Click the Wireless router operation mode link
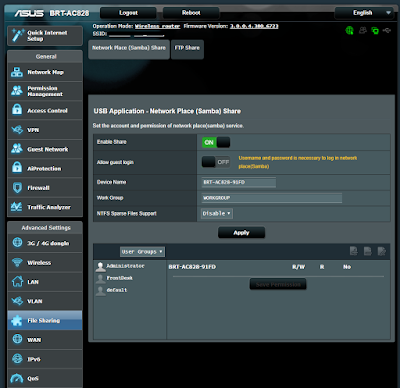The image size is (400, 388). coord(157,26)
